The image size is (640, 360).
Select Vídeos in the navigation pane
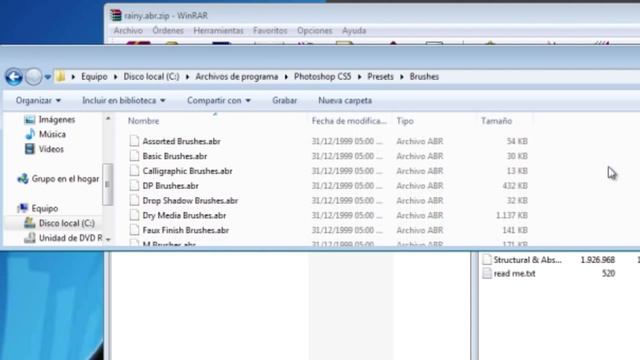51,149
